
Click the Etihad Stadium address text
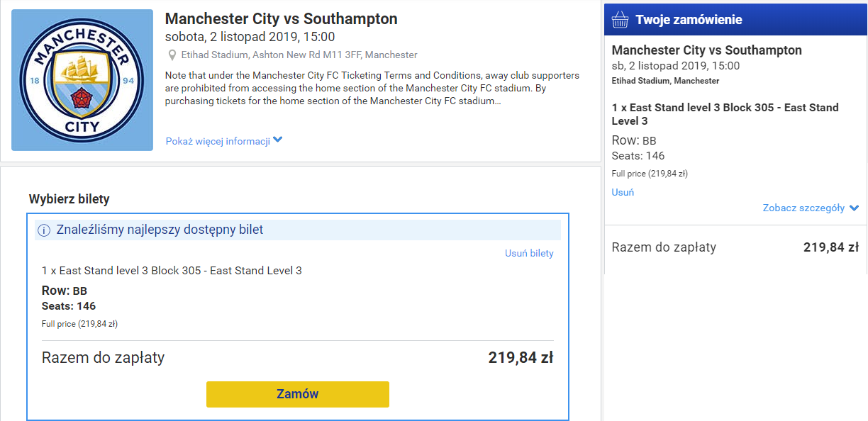pos(299,55)
